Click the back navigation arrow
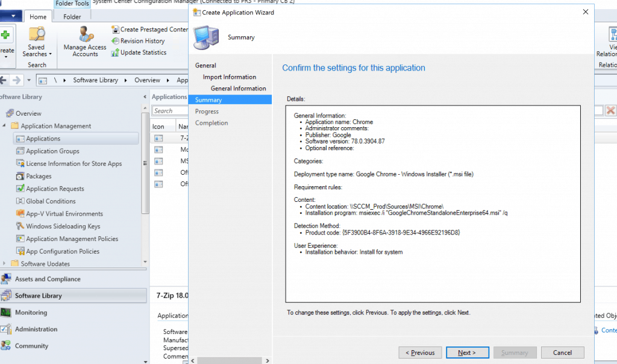This screenshot has height=364, width=617. click(x=3, y=80)
